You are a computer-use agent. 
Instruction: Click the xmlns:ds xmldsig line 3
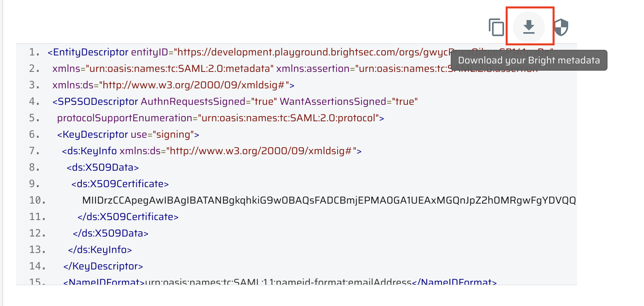(173, 85)
